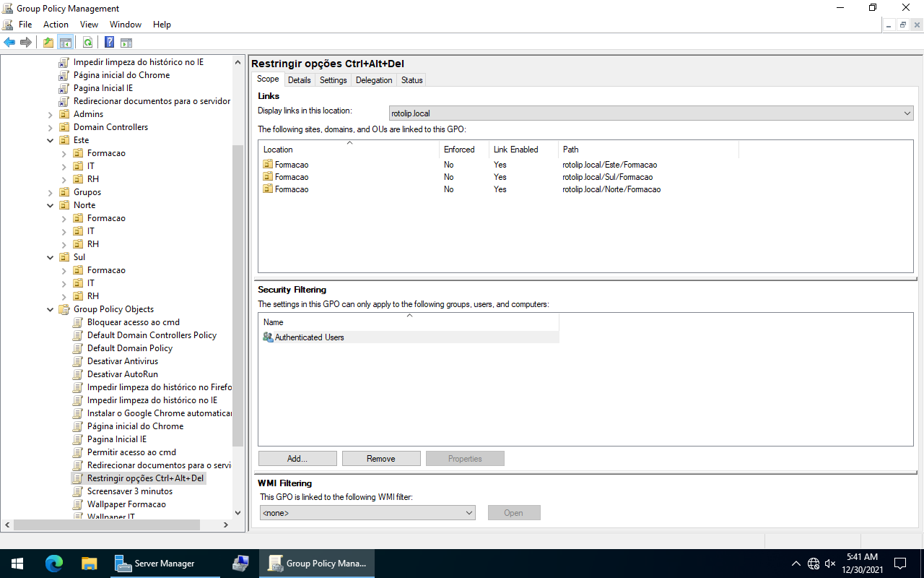Click the Back arrow in the toolbar
This screenshot has height=578, width=924.
tap(9, 43)
